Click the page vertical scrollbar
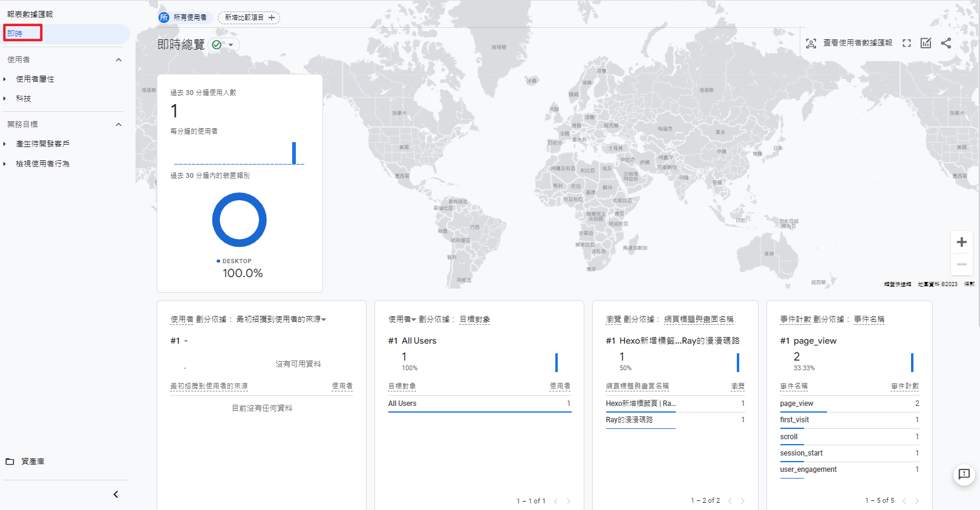The width and height of the screenshot is (980, 510). [x=978, y=163]
